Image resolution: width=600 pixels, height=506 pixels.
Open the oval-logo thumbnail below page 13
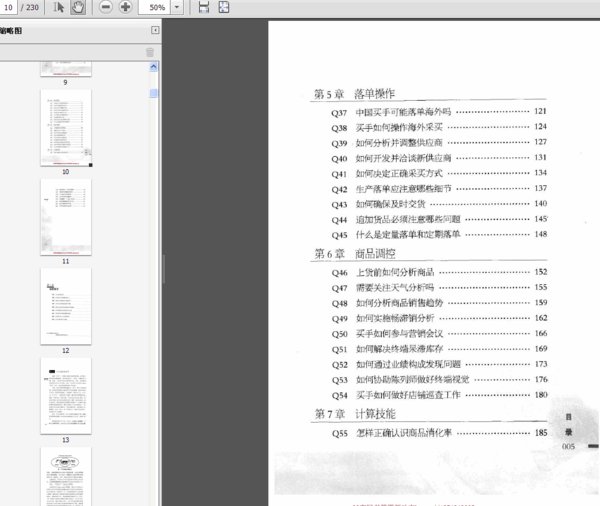click(x=66, y=477)
